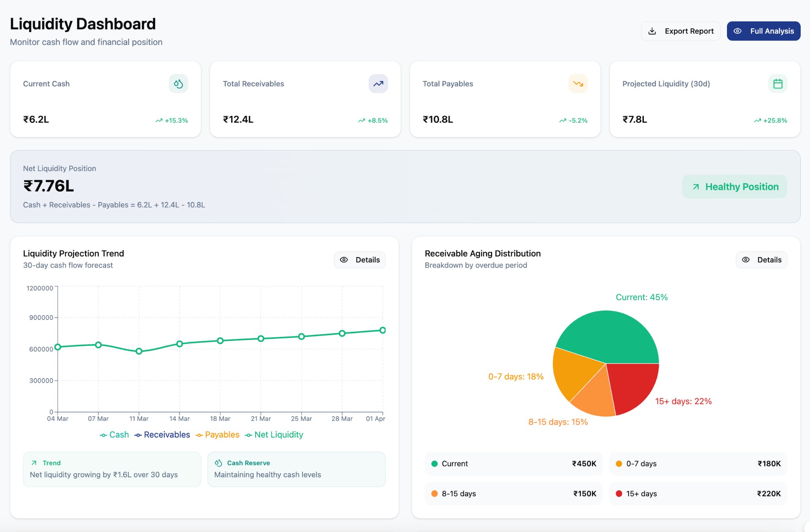Open Details for Receivable Aging Distribution
This screenshot has width=810, height=532.
click(761, 260)
